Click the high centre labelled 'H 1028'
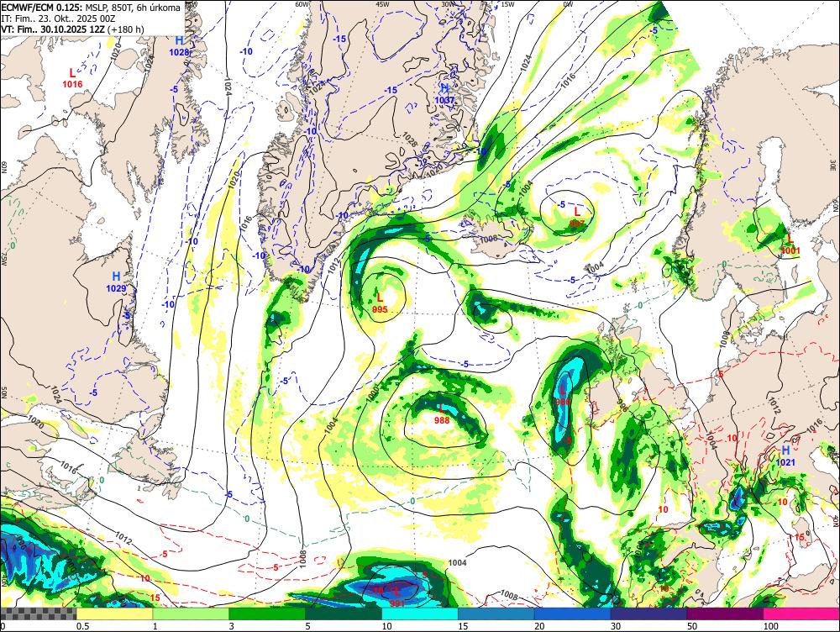Screen dimensions: 840x632 pyautogui.click(x=179, y=46)
